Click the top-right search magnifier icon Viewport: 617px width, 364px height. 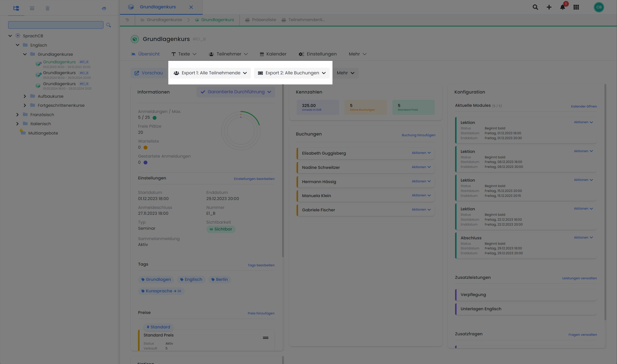coord(535,7)
